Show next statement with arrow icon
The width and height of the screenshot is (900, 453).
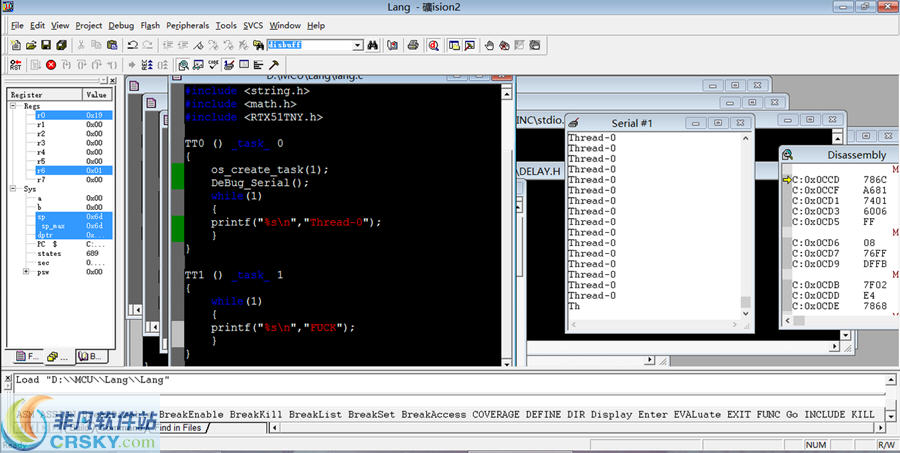coord(132,65)
